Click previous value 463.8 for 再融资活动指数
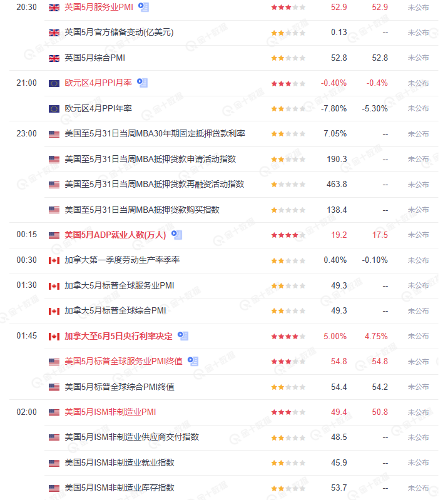 [337, 184]
